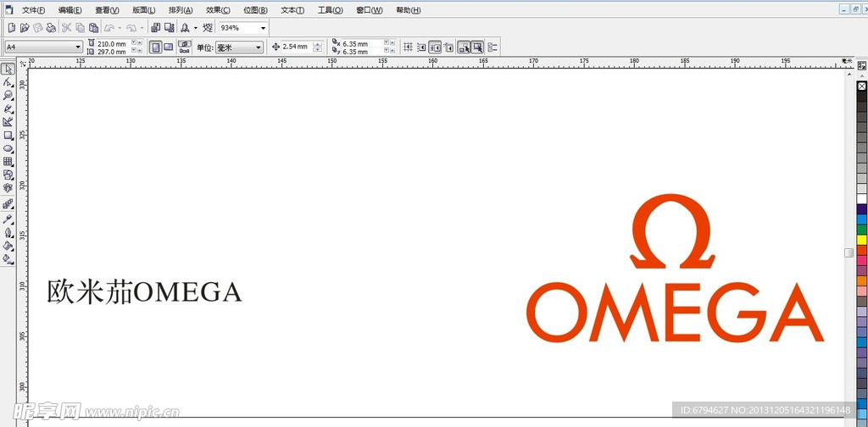Select the Smart Drawing tool

click(8, 122)
